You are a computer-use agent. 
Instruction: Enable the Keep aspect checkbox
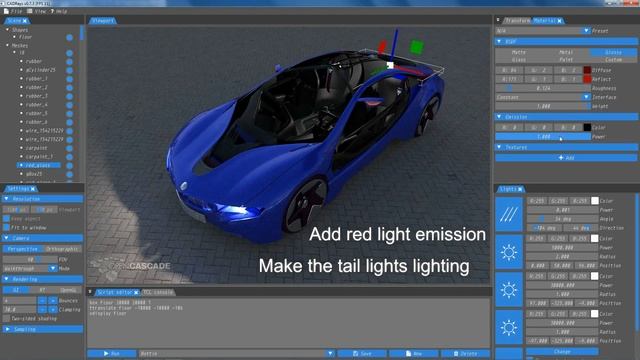[x=6, y=219]
